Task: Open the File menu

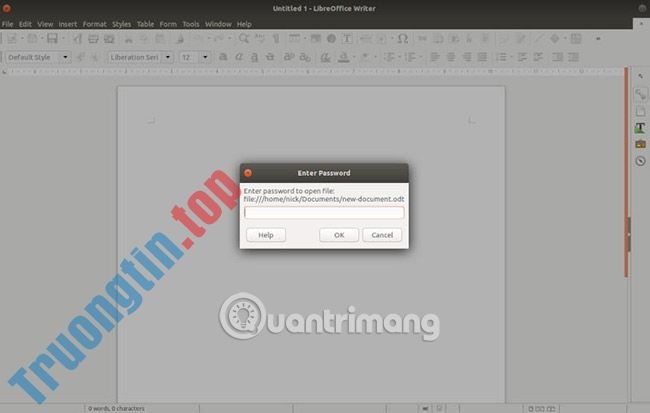Action: click(7, 24)
